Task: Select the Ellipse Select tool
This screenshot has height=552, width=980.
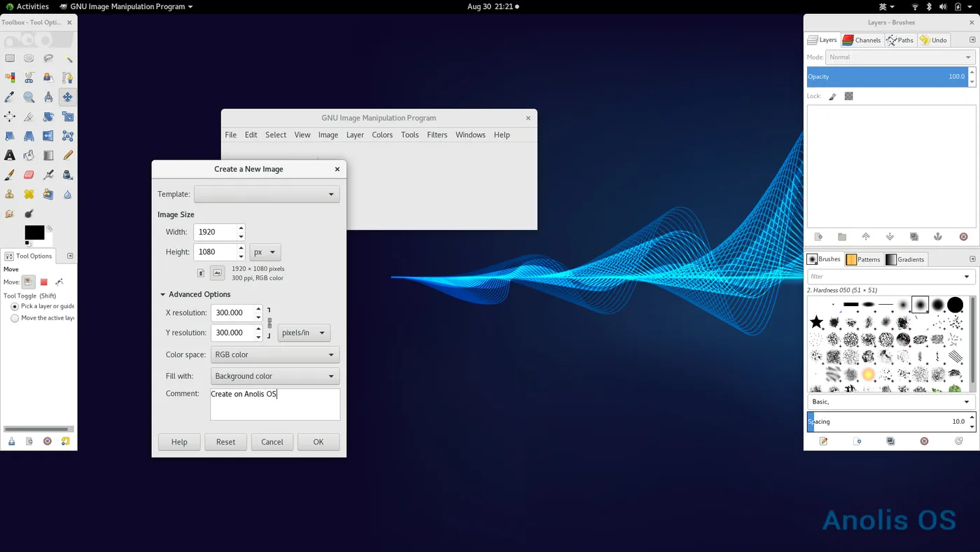Action: click(x=29, y=58)
